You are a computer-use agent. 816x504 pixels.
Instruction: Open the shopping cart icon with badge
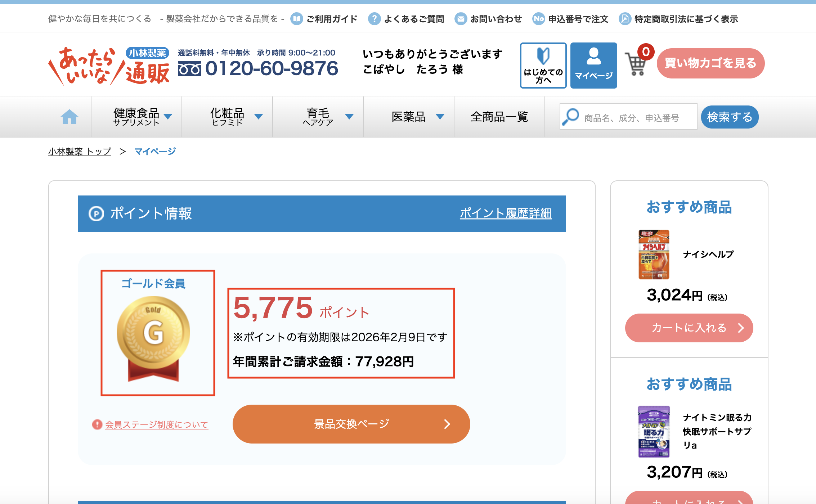click(639, 60)
